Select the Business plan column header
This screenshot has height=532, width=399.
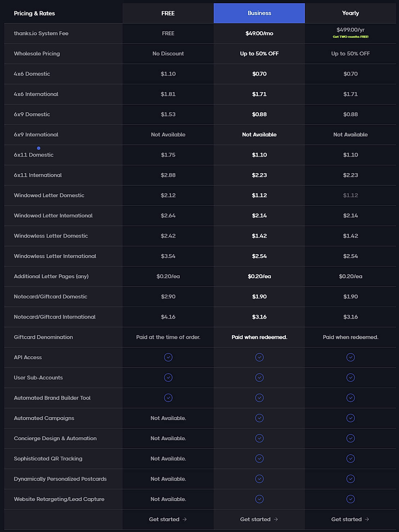click(x=259, y=13)
